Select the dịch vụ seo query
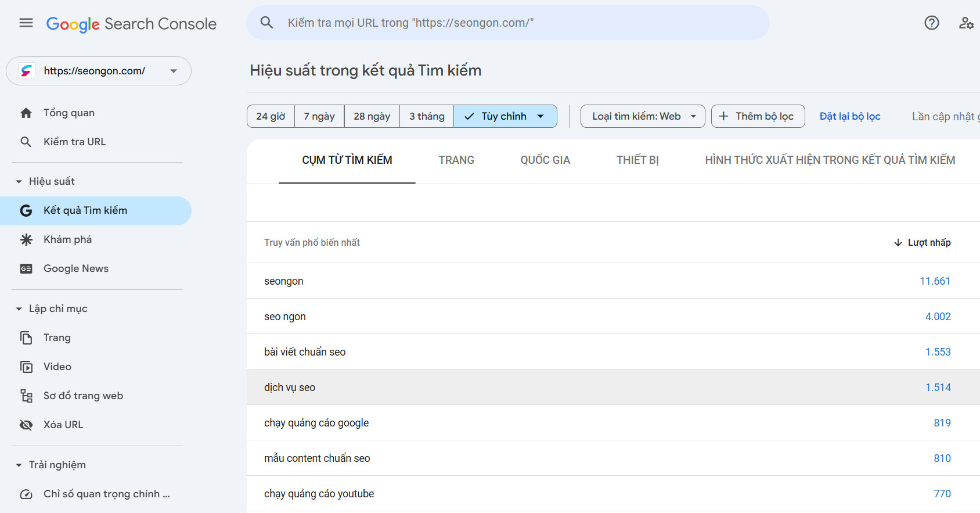Image resolution: width=980 pixels, height=513 pixels. click(613, 387)
